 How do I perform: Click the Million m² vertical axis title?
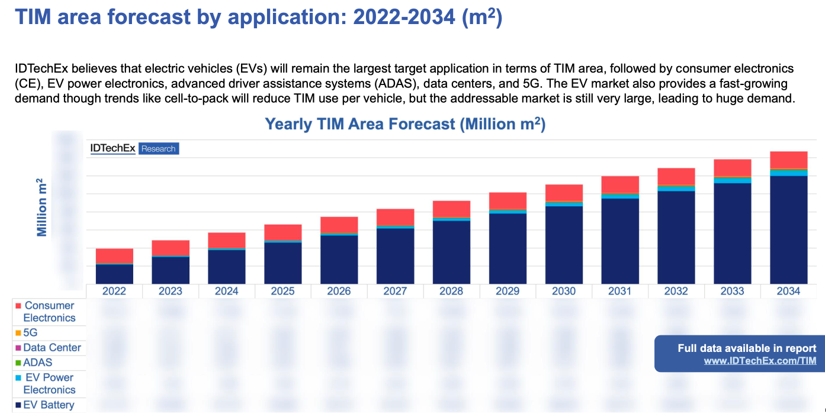(x=42, y=207)
